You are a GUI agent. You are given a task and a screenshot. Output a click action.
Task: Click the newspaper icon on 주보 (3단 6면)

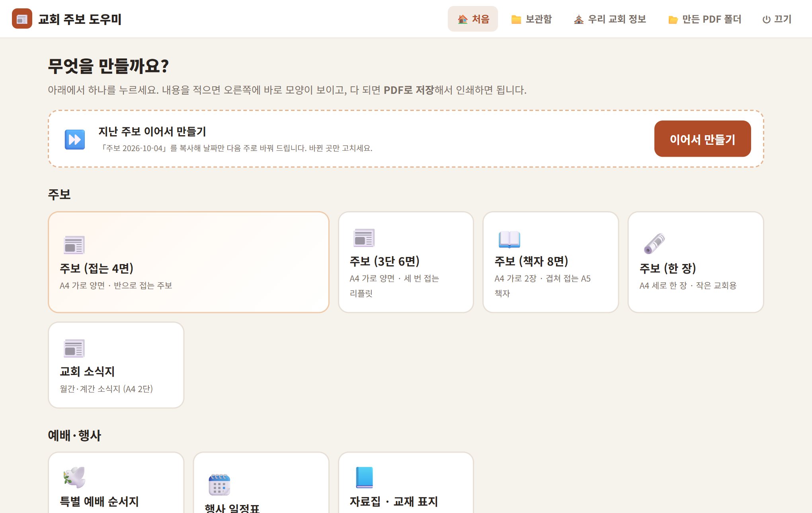point(364,238)
